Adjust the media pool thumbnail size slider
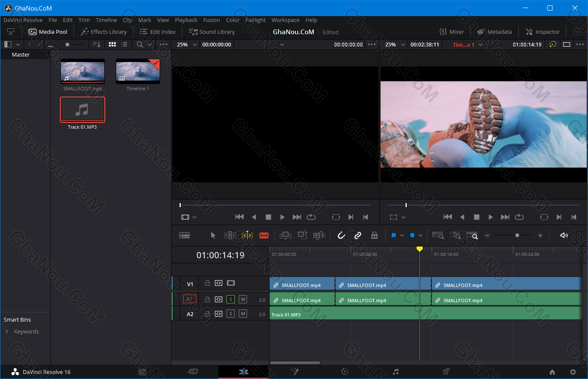Viewport: 588px width, 379px height. [67, 44]
